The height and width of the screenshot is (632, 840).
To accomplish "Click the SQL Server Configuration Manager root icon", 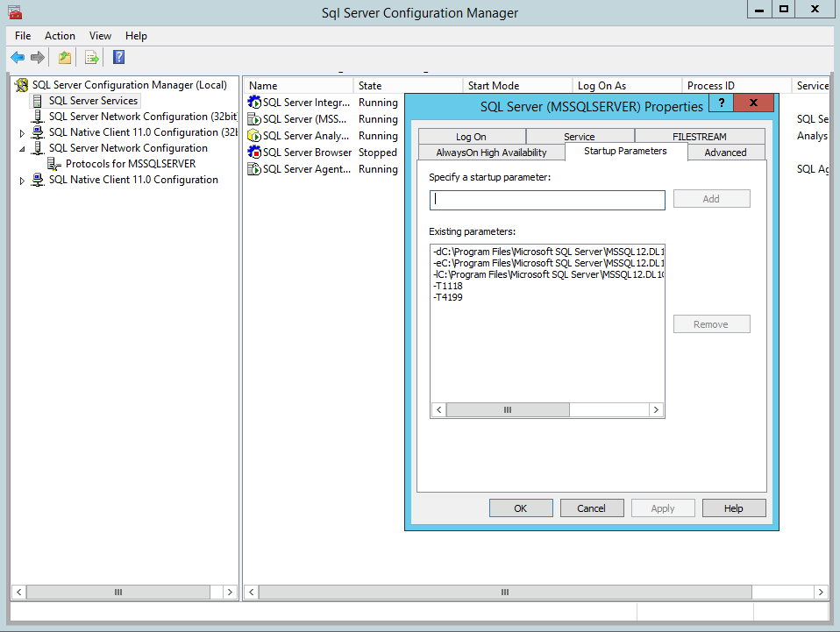I will click(22, 85).
